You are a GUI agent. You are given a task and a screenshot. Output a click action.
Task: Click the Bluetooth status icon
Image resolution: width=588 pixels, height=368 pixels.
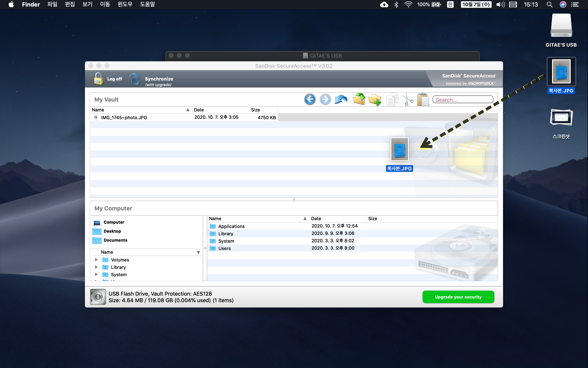pos(396,4)
